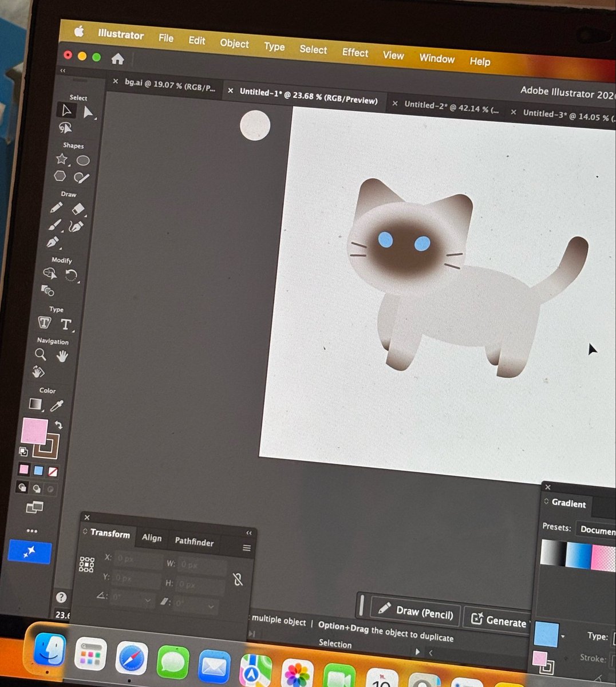Choose the Star shape tool
The image size is (616, 687).
(x=62, y=159)
